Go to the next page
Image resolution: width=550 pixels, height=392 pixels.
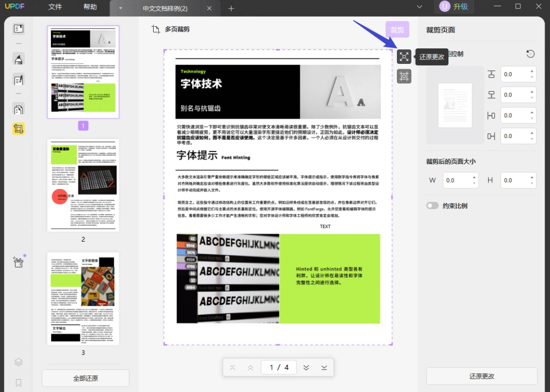(x=306, y=367)
